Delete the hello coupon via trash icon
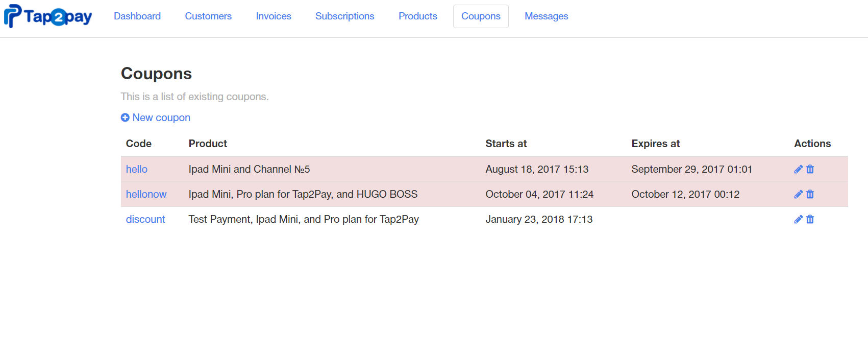This screenshot has width=868, height=349. (x=810, y=169)
